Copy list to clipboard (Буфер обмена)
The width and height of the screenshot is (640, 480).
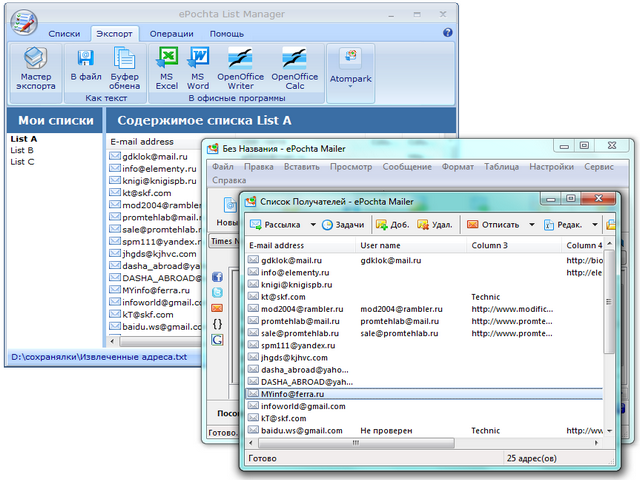pos(124,69)
